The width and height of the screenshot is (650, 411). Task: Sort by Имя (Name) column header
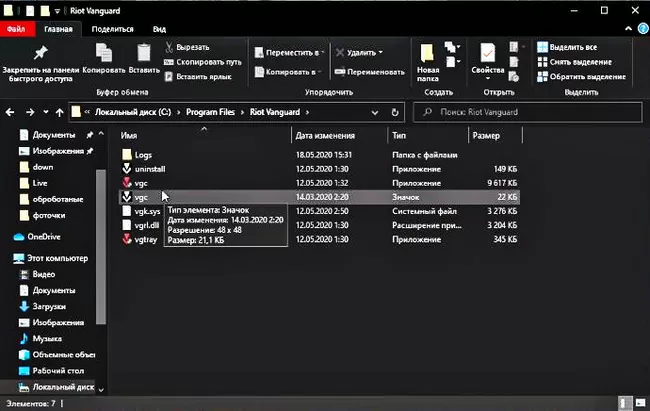click(x=129, y=136)
